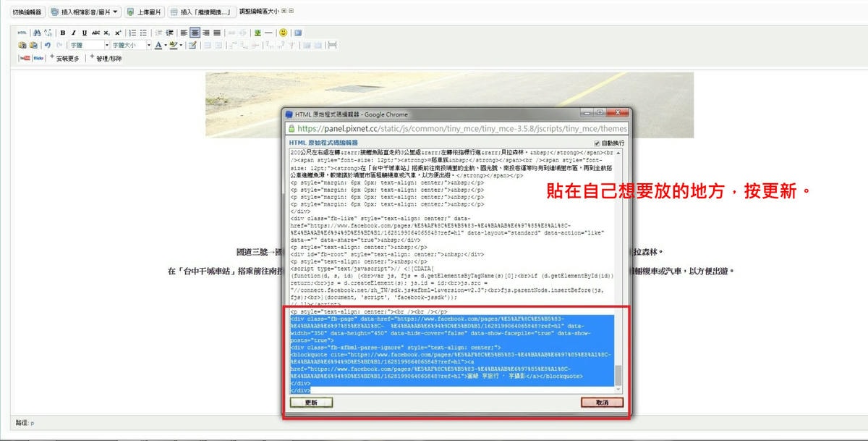
Task: Justify text fully
Action: [x=217, y=33]
